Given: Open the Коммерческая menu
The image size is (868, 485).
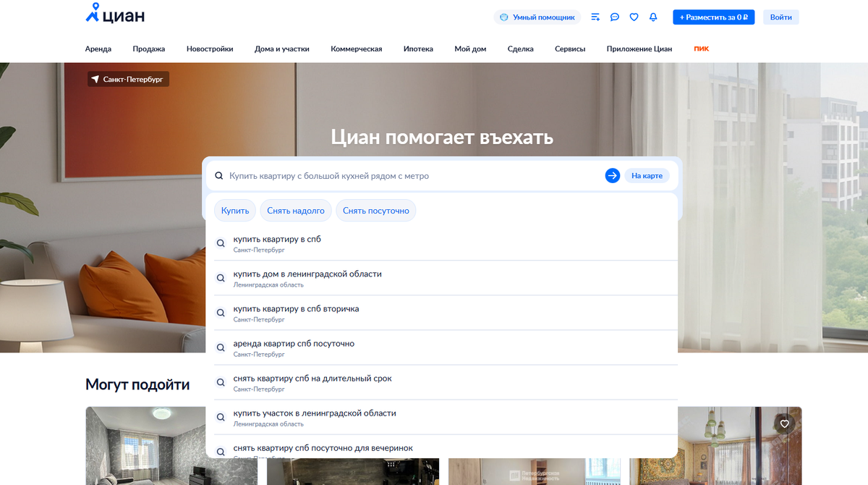Looking at the screenshot, I should pyautogui.click(x=357, y=49).
